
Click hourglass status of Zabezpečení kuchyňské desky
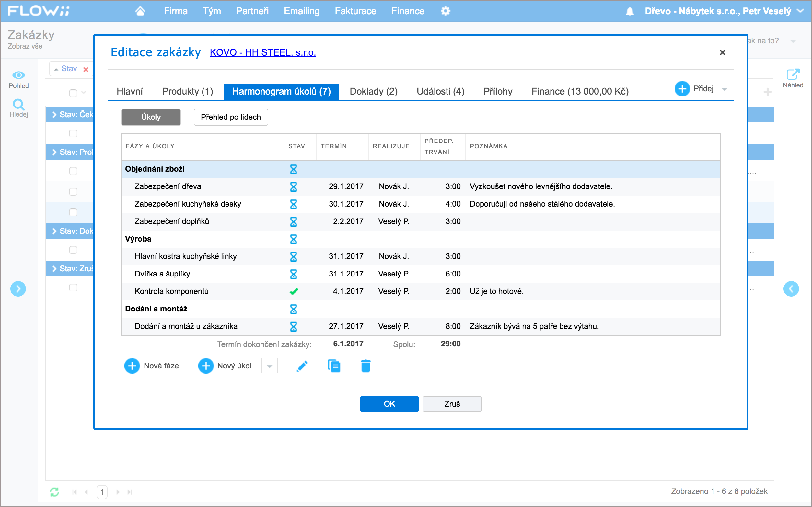[x=293, y=204]
